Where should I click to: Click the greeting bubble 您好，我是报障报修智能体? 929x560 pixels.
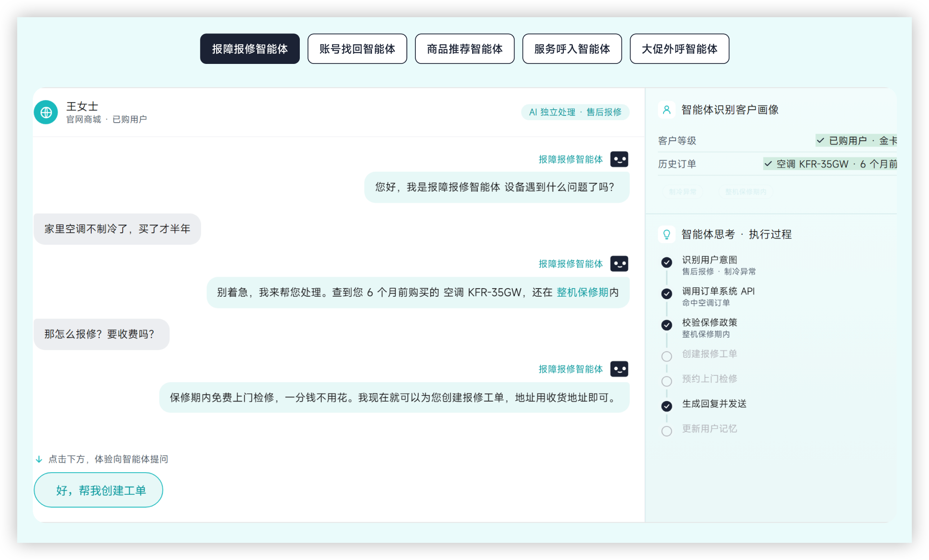[497, 187]
